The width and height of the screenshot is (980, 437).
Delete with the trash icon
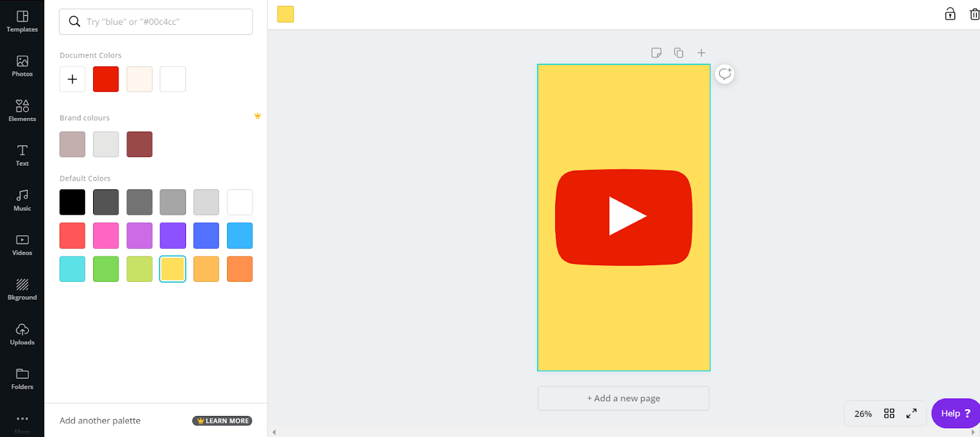point(974,14)
